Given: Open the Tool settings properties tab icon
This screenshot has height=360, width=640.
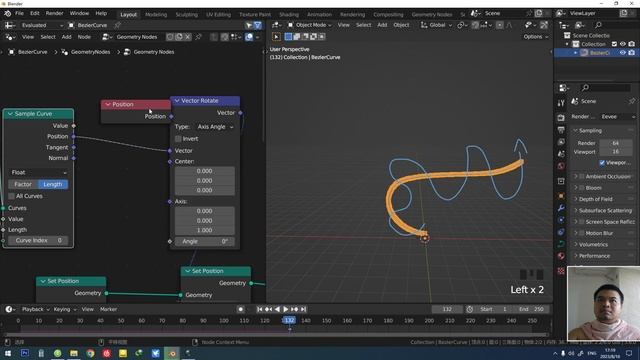Looking at the screenshot, I should click(561, 103).
